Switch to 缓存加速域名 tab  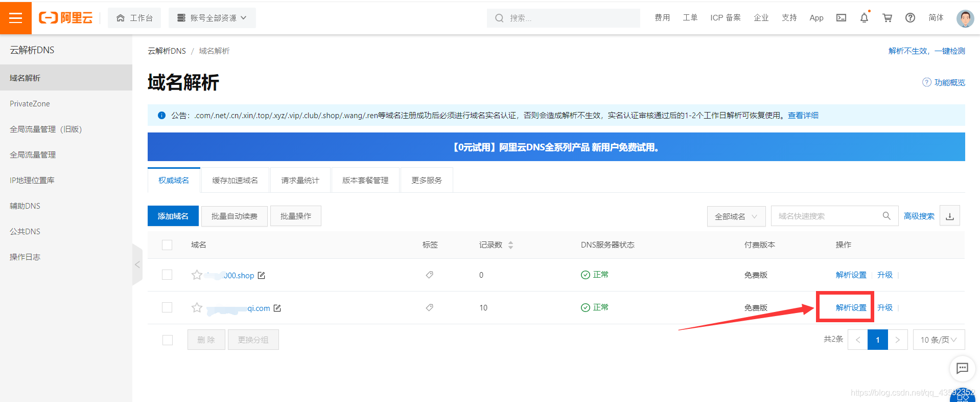[235, 180]
